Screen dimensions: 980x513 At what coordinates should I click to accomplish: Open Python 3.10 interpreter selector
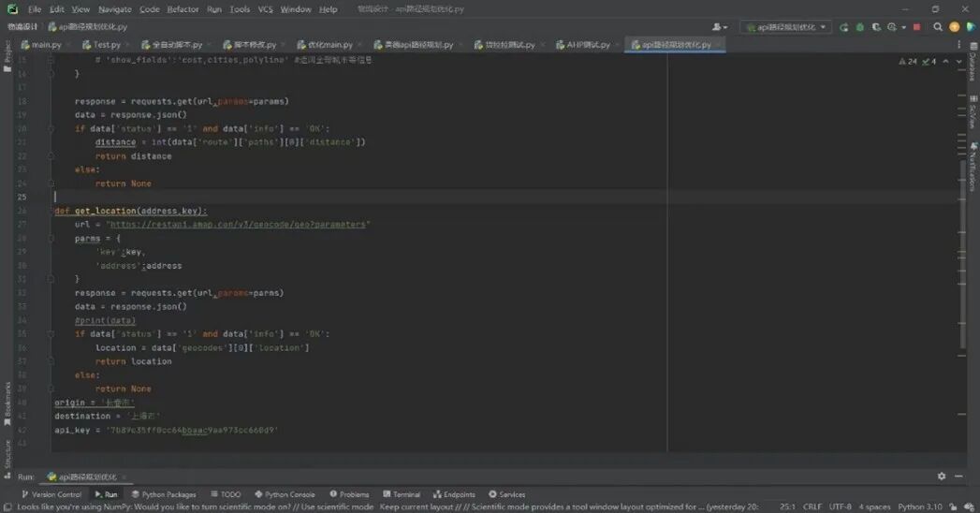pos(919,506)
